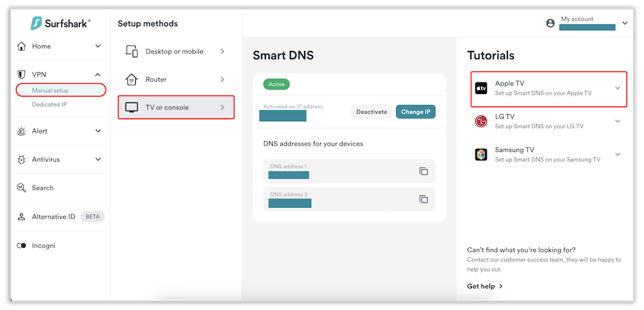Click the 'Smart DNS' heading

pyautogui.click(x=283, y=55)
